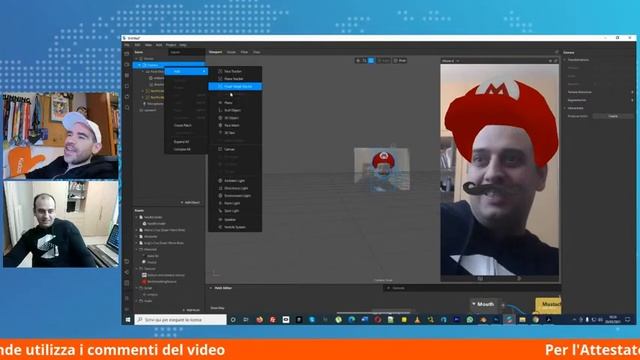Screen dimensions: 640x360
Task: Click the Add entry in context menu
Action: (x=186, y=71)
